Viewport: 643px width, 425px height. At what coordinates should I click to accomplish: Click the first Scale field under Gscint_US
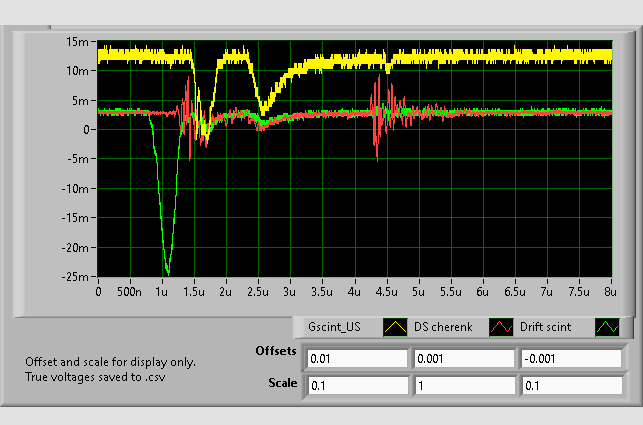pyautogui.click(x=357, y=385)
